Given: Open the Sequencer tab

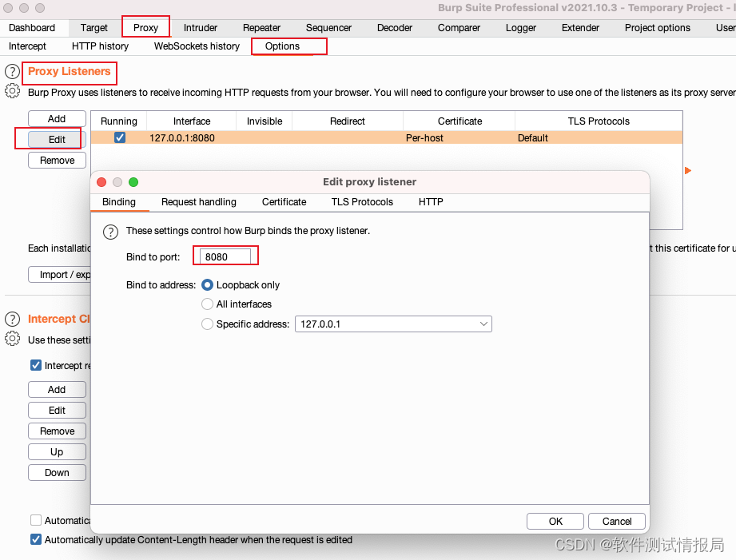Looking at the screenshot, I should [x=328, y=28].
